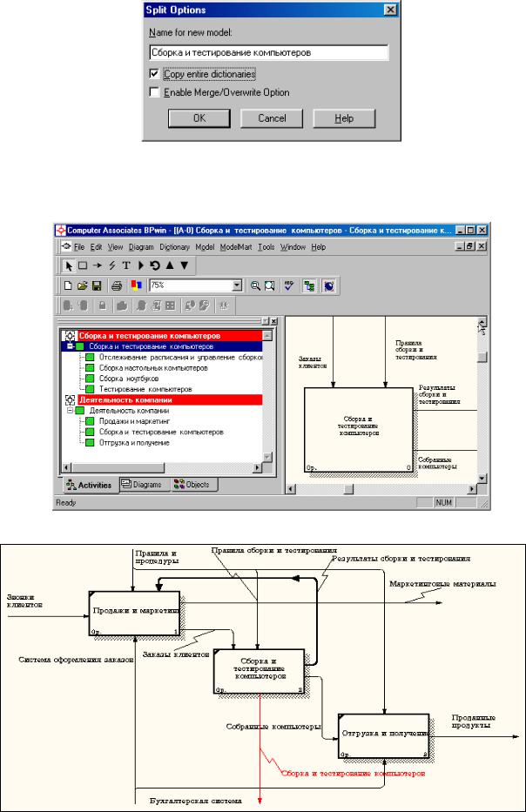Switch to the Objects tab

(x=192, y=485)
